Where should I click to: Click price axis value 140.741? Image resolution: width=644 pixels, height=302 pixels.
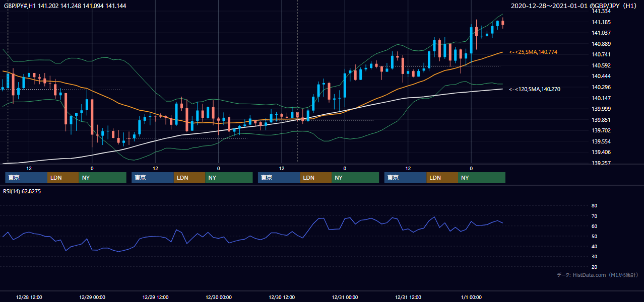point(602,54)
